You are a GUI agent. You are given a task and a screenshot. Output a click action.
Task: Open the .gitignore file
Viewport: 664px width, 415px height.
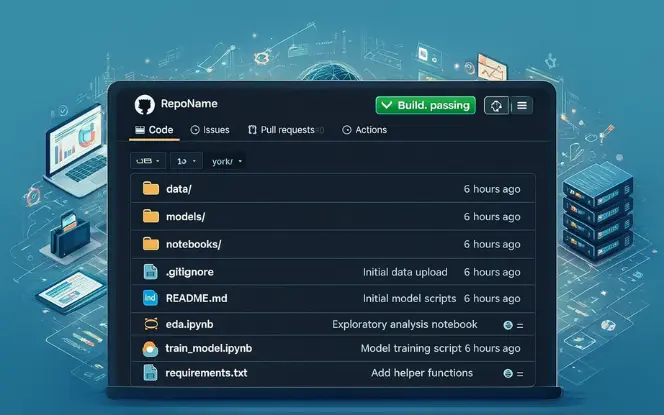(x=190, y=272)
